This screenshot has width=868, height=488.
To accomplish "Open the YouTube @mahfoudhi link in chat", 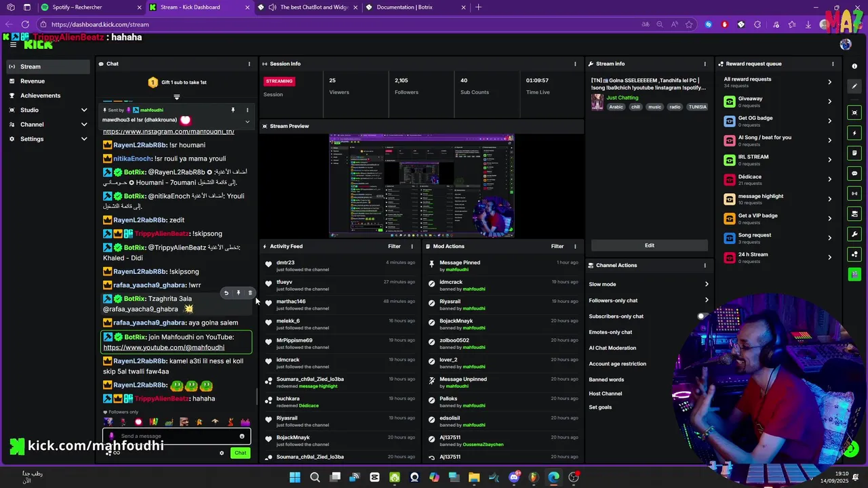I will (163, 348).
